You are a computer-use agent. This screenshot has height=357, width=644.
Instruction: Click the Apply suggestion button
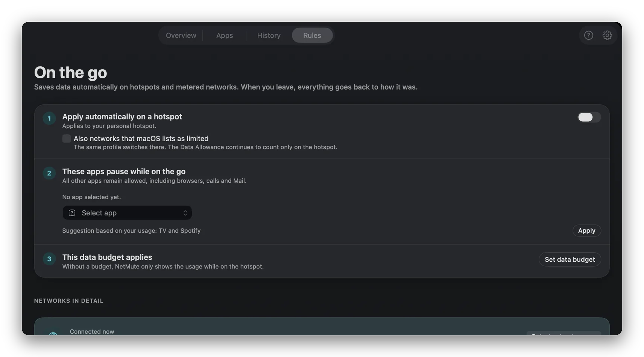(586, 230)
